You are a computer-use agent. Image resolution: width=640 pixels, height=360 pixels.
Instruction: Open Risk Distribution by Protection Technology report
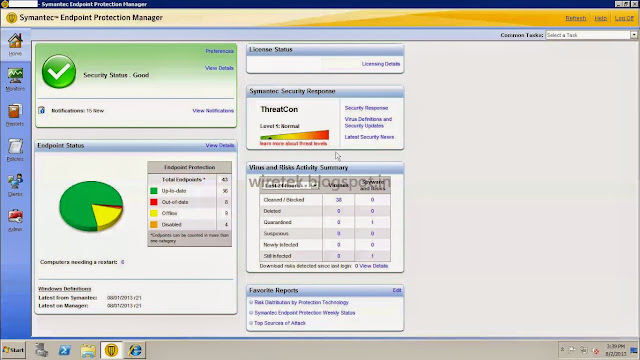coord(302,302)
